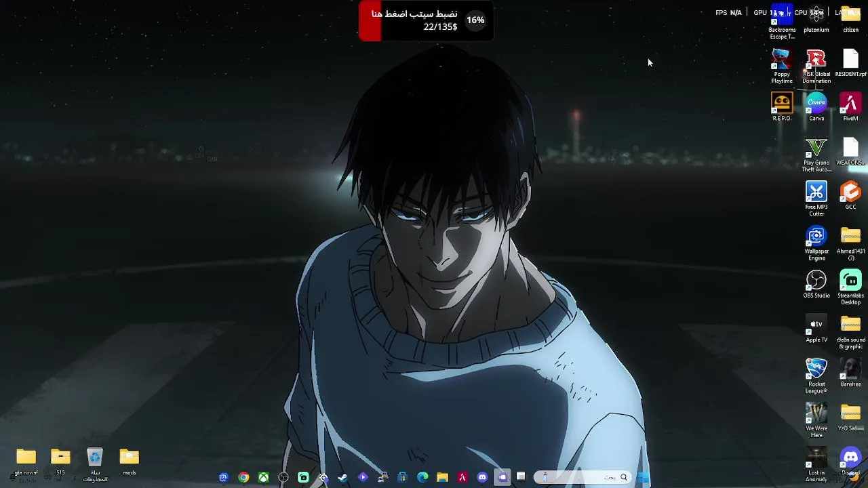Click the 16% label on goal widget
This screenshot has height=488, width=868.
pyautogui.click(x=475, y=20)
